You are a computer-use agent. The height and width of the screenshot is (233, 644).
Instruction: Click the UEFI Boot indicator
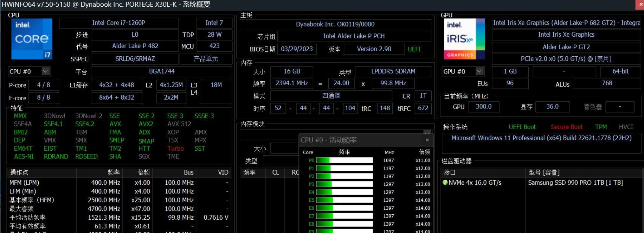[x=522, y=127]
